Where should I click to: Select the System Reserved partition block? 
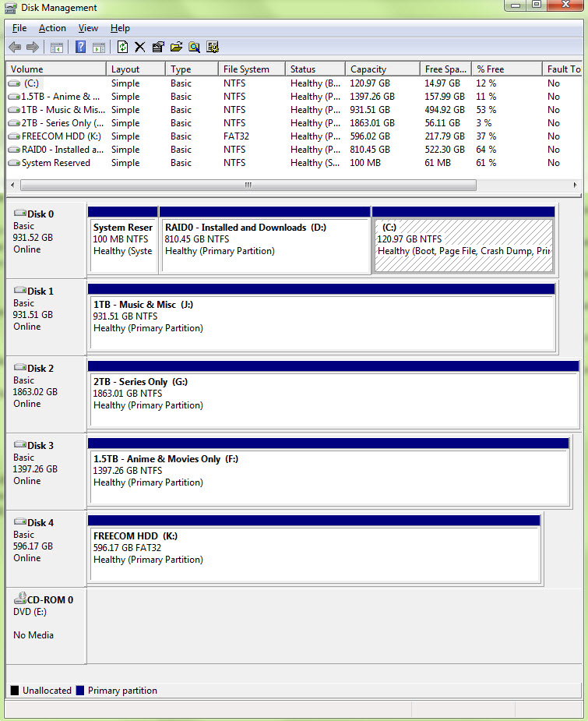122,240
